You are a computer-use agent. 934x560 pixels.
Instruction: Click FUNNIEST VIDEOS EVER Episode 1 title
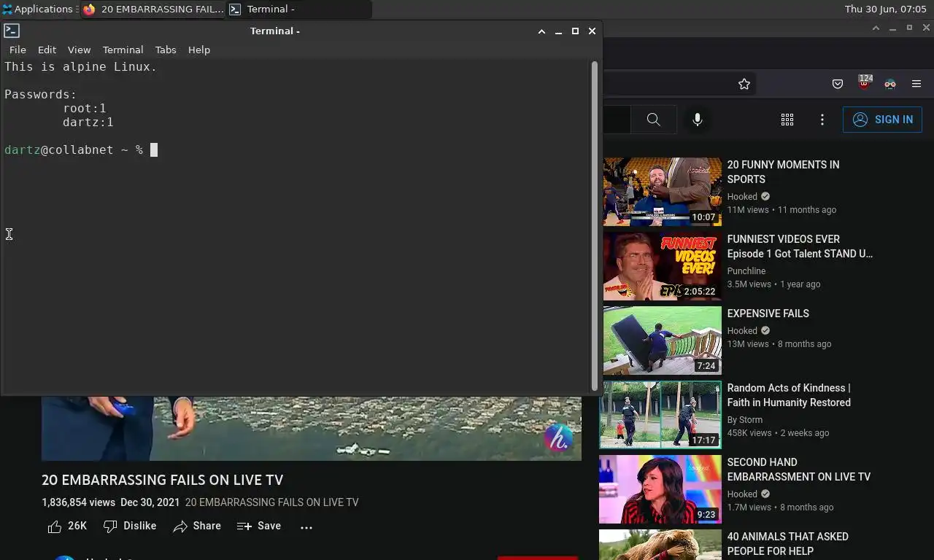pyautogui.click(x=800, y=246)
